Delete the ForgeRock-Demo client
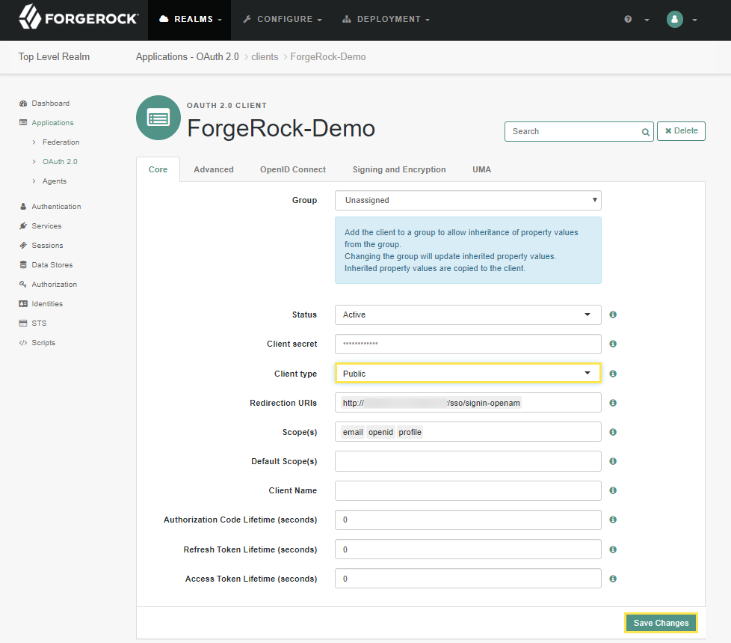 click(681, 131)
